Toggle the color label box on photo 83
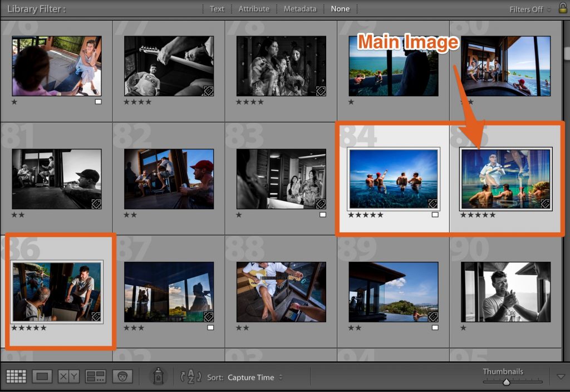 point(322,214)
